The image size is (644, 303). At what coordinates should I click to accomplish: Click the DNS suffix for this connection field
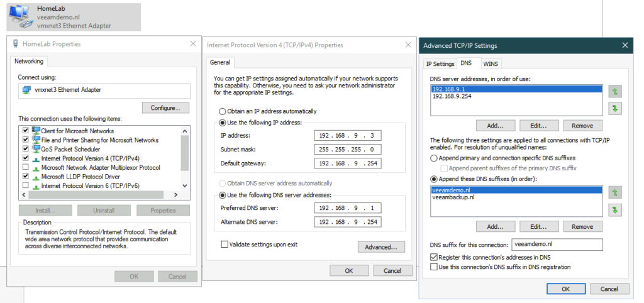point(558,245)
